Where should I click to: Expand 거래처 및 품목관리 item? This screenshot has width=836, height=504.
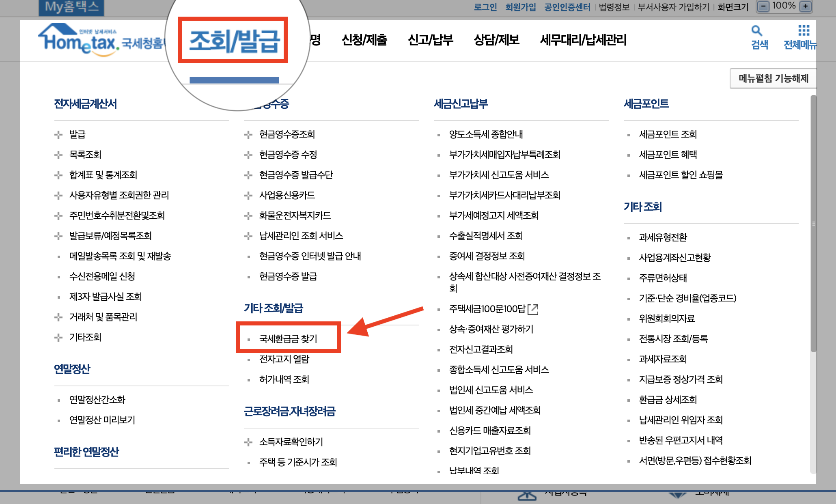click(58, 317)
